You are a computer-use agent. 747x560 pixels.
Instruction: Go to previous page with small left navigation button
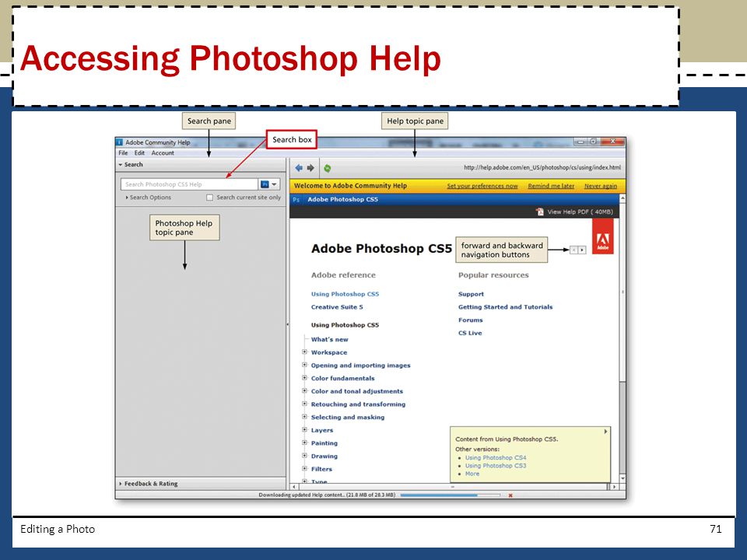[x=573, y=250]
